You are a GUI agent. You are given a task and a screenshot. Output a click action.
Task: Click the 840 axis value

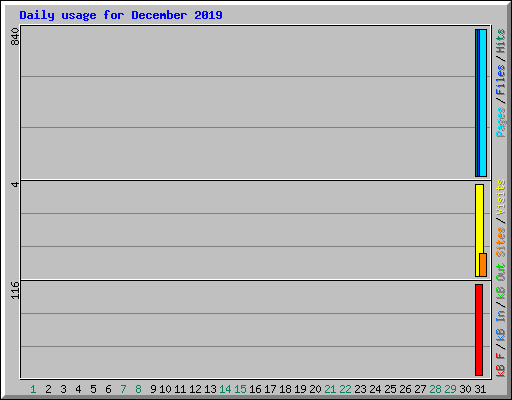[x=15, y=37]
